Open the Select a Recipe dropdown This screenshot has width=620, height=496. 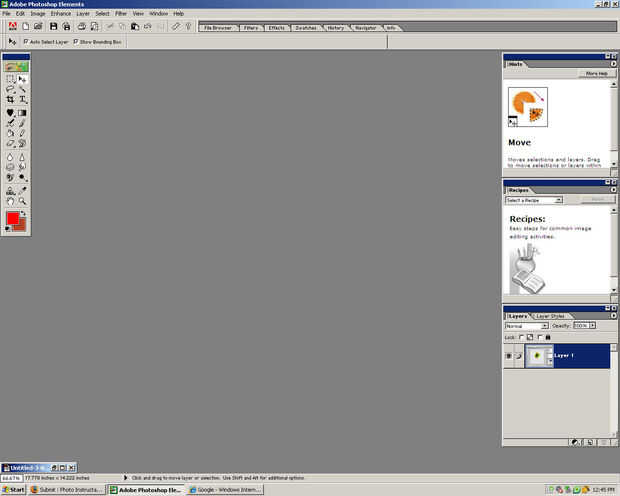point(534,200)
